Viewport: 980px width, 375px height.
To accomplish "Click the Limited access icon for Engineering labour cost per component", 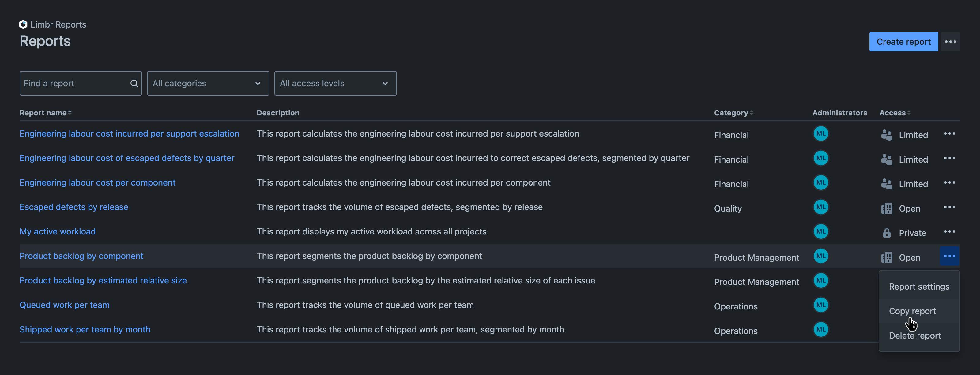I will pyautogui.click(x=887, y=184).
